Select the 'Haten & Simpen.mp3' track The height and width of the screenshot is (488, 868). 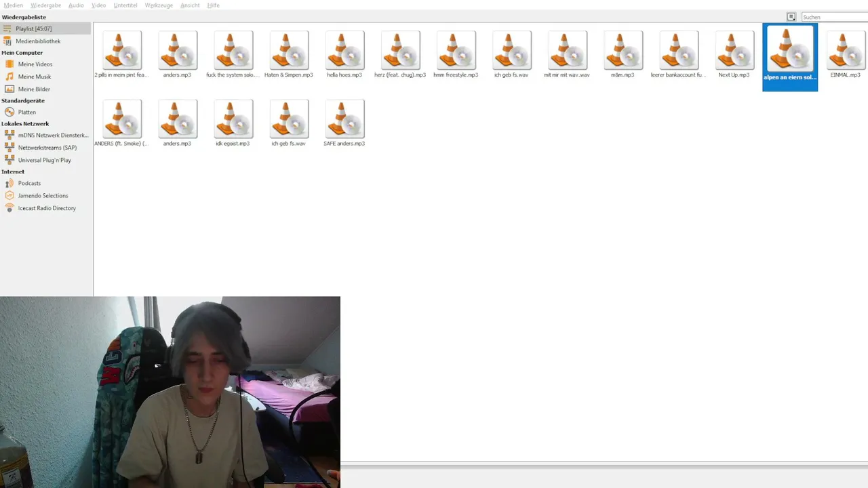(x=289, y=54)
